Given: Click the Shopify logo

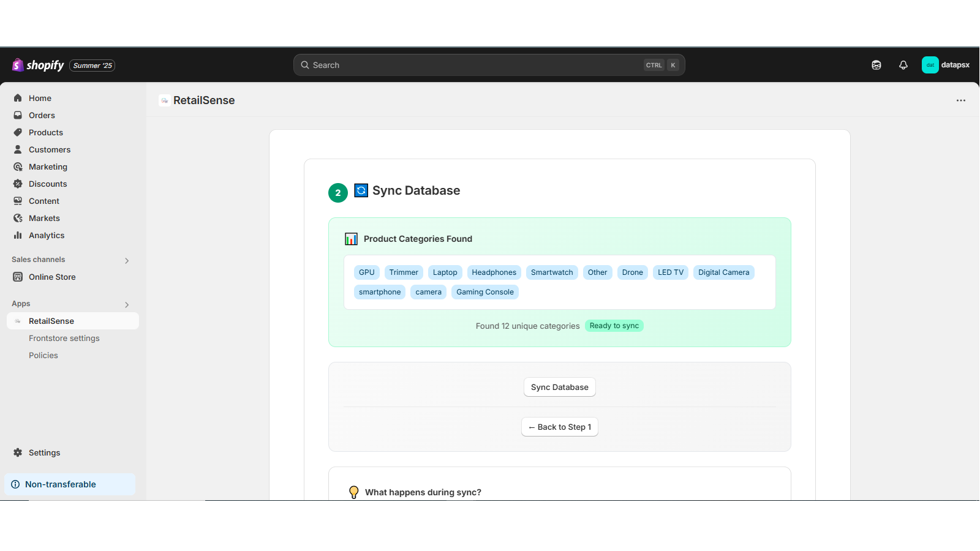Looking at the screenshot, I should 38,65.
